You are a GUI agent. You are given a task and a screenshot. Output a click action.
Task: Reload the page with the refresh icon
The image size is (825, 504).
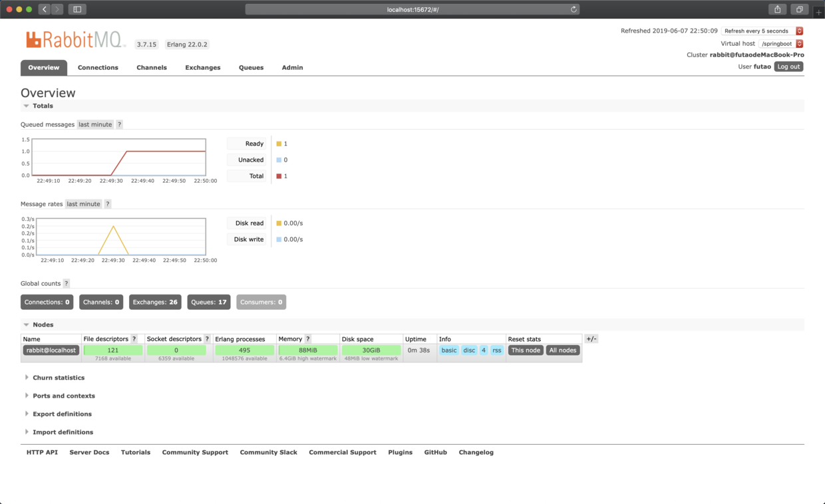click(574, 9)
